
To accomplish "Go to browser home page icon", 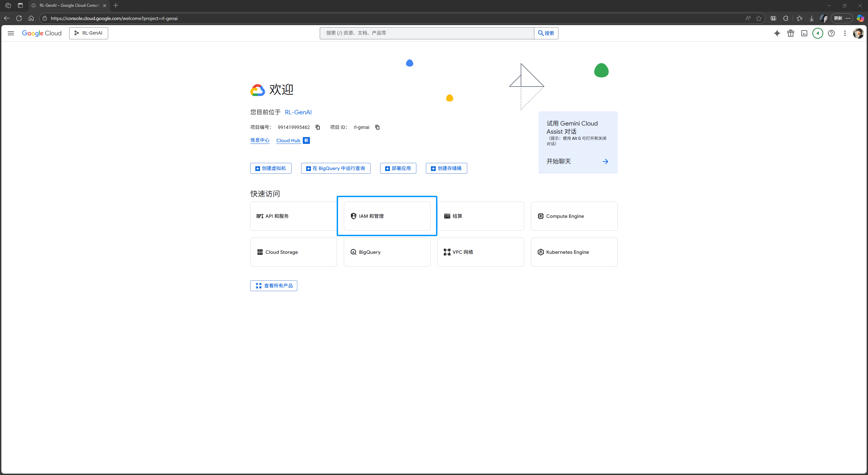I will click(x=31, y=18).
